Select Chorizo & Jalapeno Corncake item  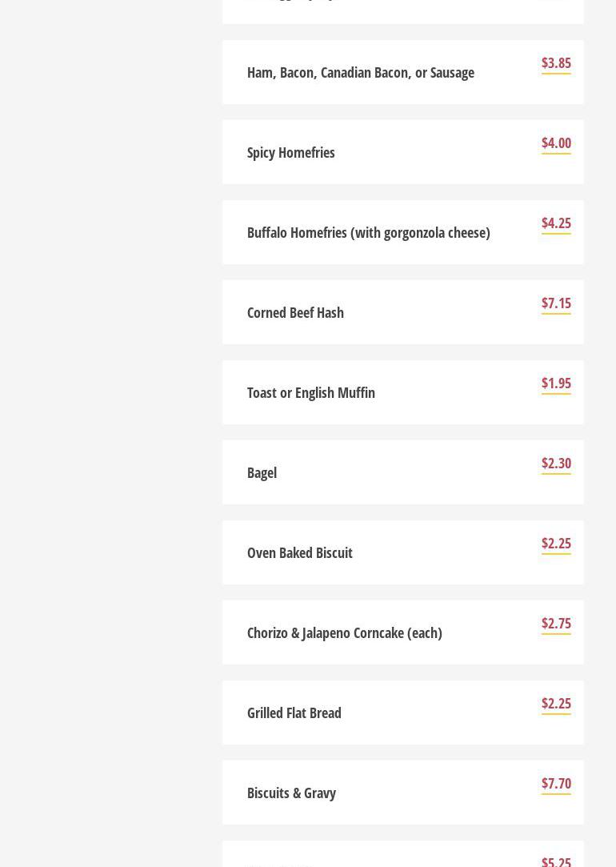pyautogui.click(x=344, y=632)
